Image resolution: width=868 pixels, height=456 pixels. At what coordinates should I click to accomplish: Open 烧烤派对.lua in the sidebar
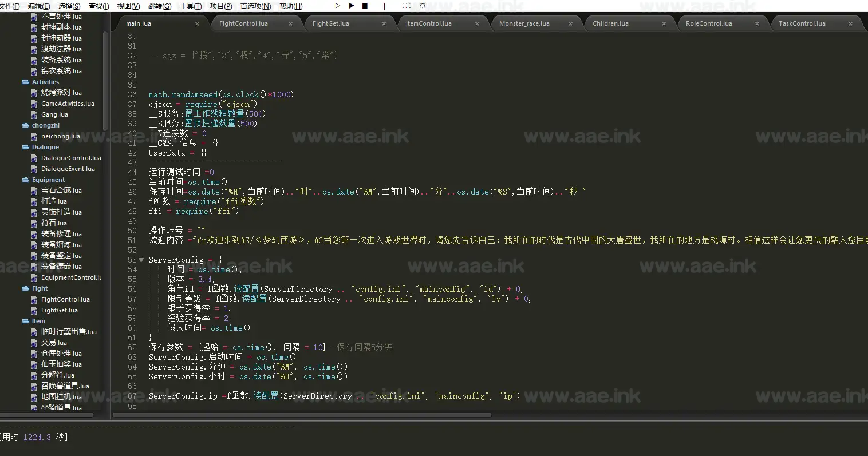tap(61, 93)
